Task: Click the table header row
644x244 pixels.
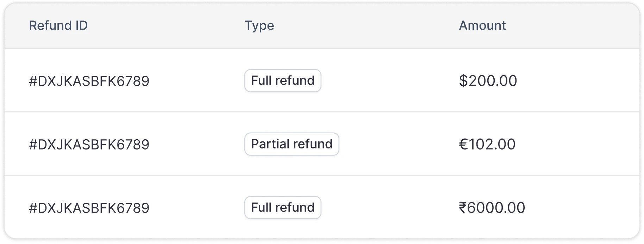Action: click(x=322, y=25)
